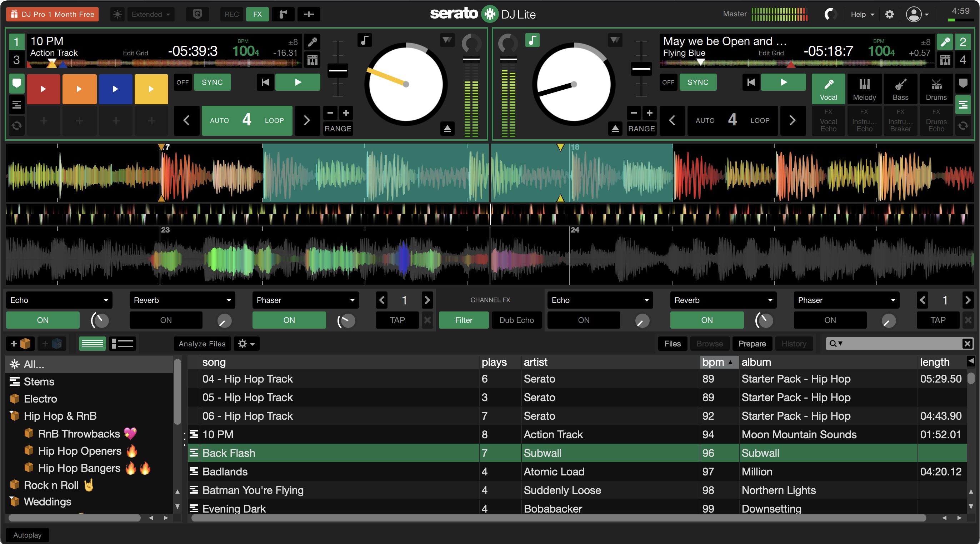The width and height of the screenshot is (980, 544).
Task: Select the Melody stem pad
Action: point(864,89)
